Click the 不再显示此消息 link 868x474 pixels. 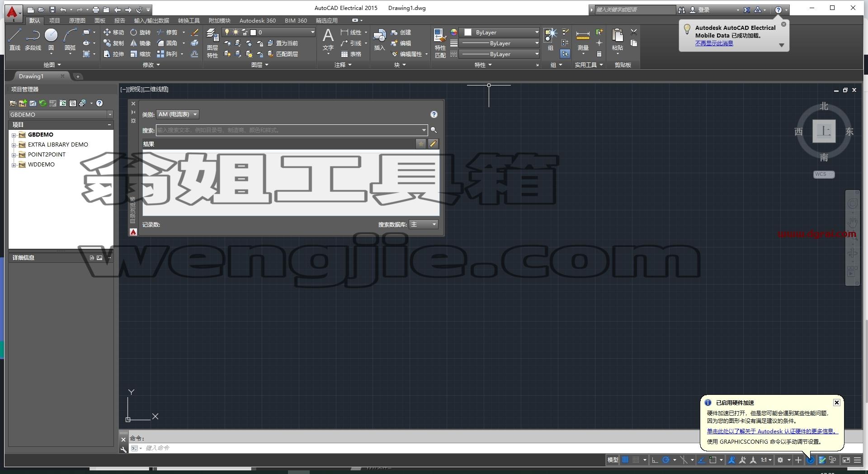click(x=714, y=43)
